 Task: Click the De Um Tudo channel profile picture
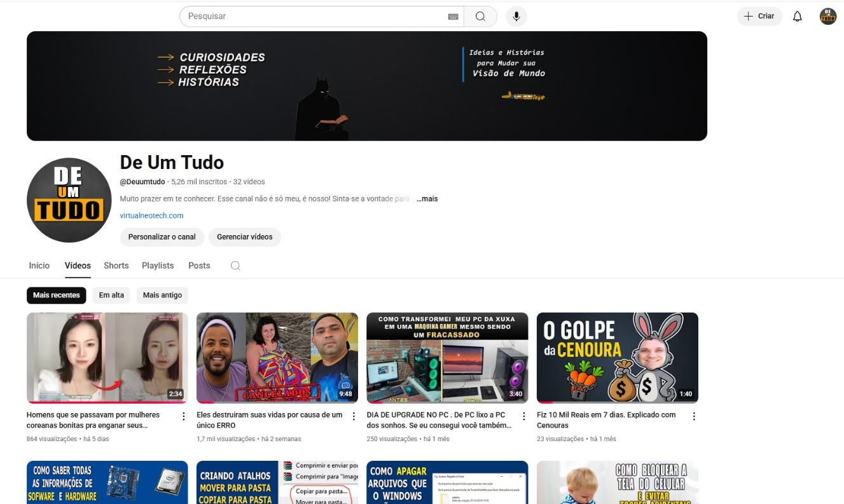69,200
